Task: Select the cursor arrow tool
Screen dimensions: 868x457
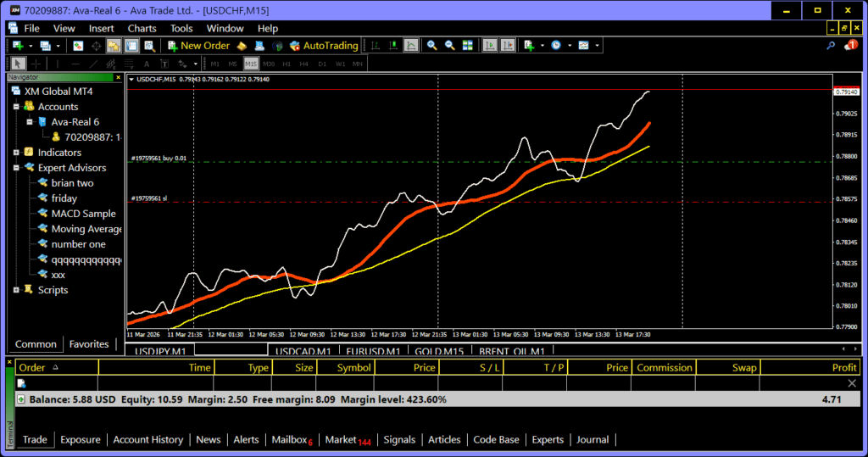Action: pos(18,64)
